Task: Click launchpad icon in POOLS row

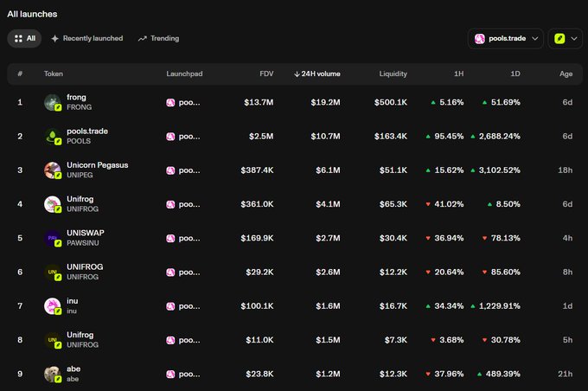Action: tap(170, 137)
